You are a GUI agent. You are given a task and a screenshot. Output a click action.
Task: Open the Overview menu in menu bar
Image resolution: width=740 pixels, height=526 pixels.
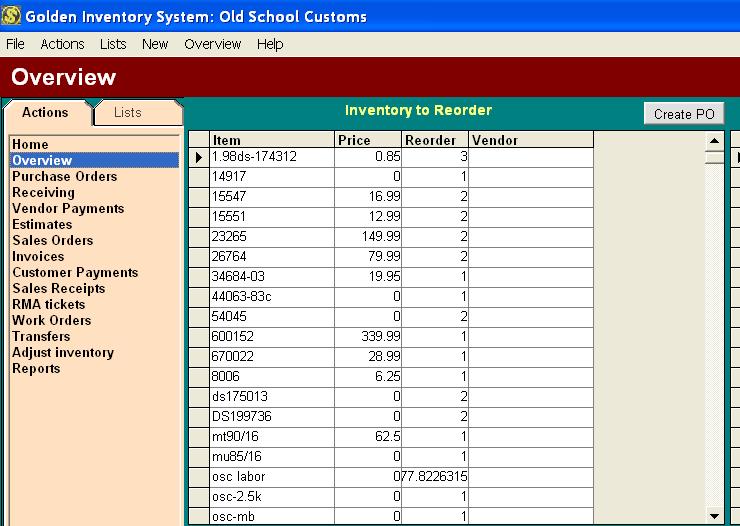click(x=212, y=44)
